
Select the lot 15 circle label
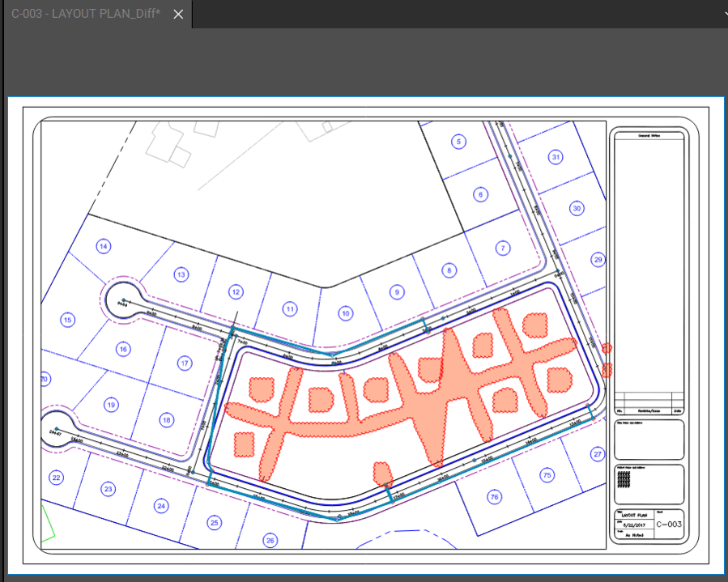click(x=68, y=320)
